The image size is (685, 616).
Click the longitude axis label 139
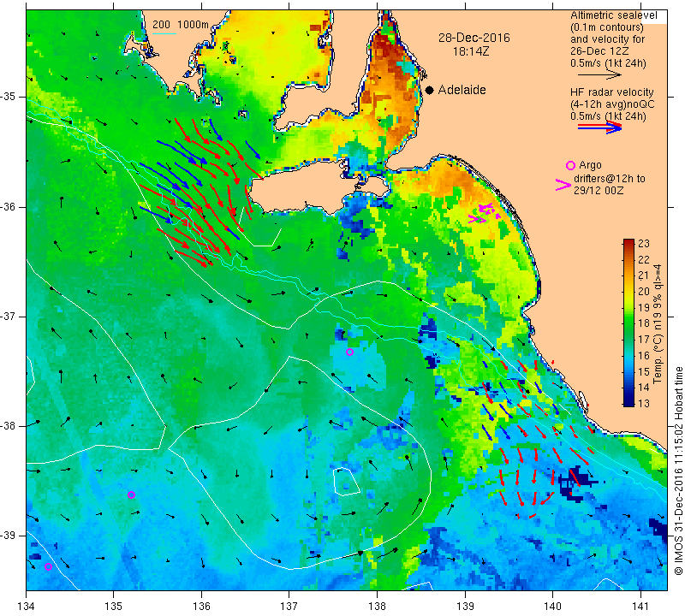(x=465, y=606)
